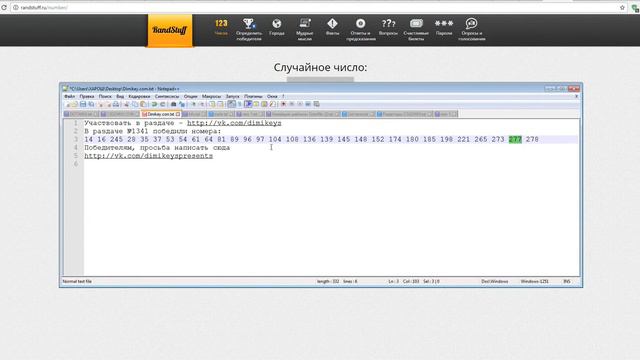Open the Факты section

332,27
